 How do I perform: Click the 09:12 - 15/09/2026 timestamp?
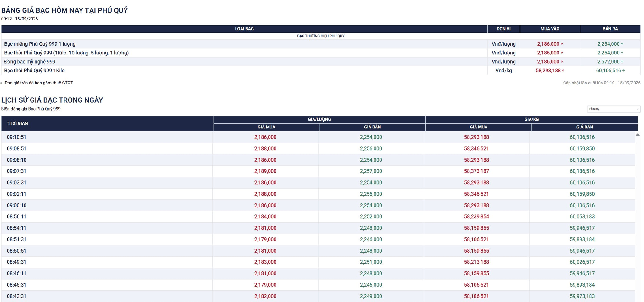pos(19,19)
